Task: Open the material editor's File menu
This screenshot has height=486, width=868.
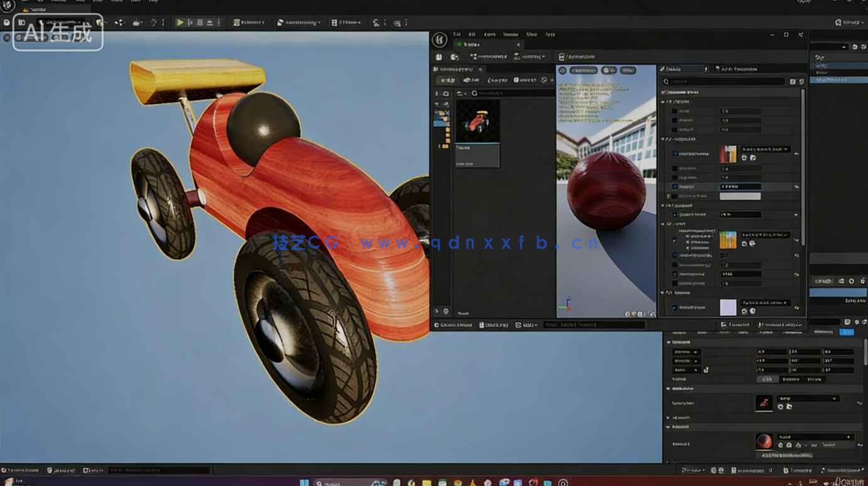Action: click(457, 35)
